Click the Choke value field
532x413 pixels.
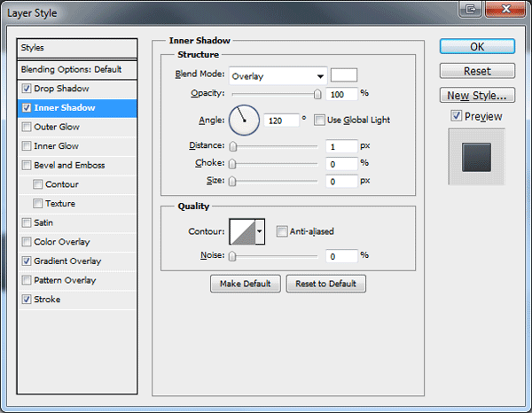coord(341,164)
